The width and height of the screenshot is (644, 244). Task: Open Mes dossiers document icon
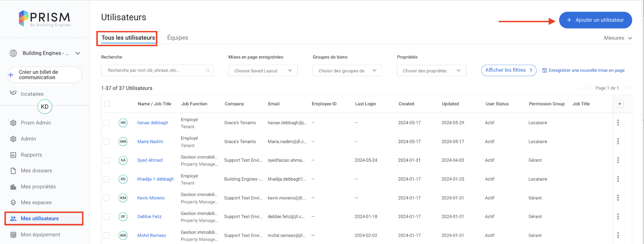tap(13, 171)
